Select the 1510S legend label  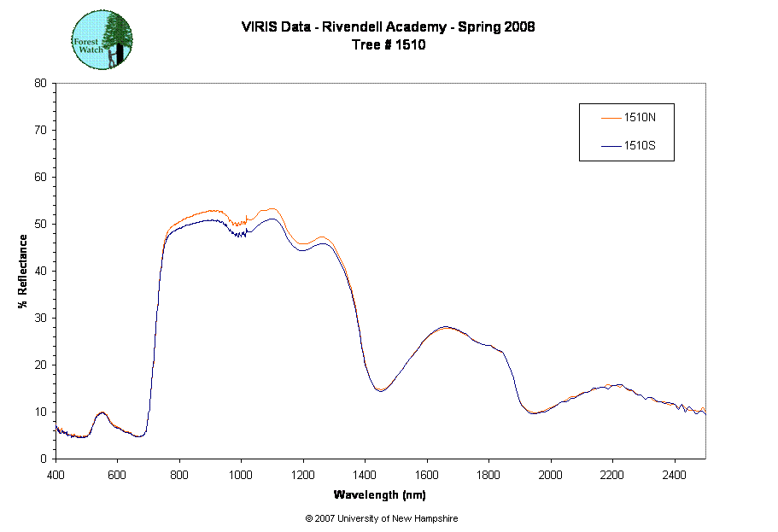point(639,146)
